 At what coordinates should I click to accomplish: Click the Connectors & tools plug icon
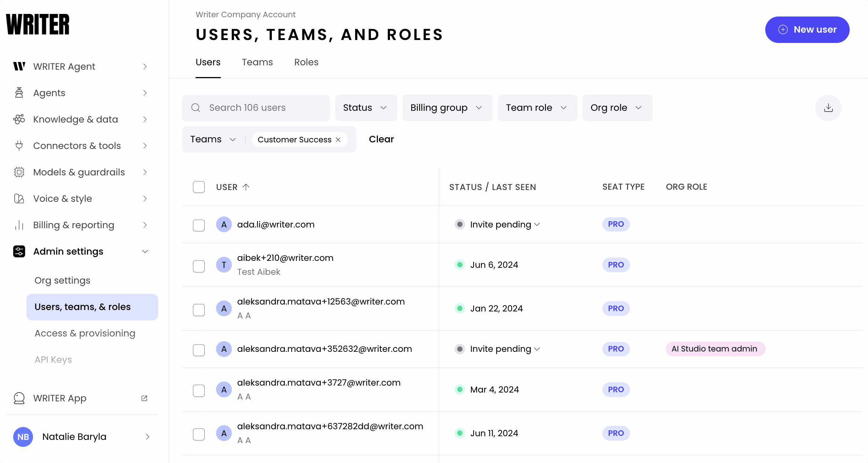click(19, 146)
